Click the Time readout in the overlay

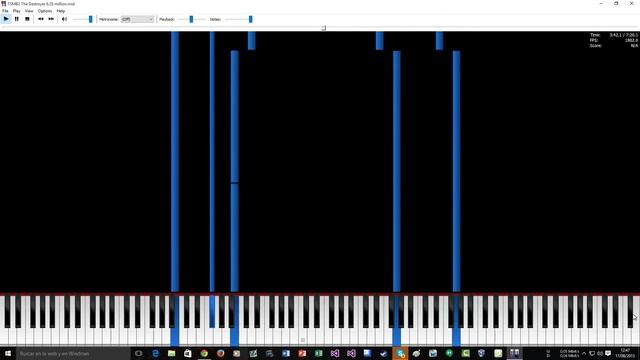point(614,35)
